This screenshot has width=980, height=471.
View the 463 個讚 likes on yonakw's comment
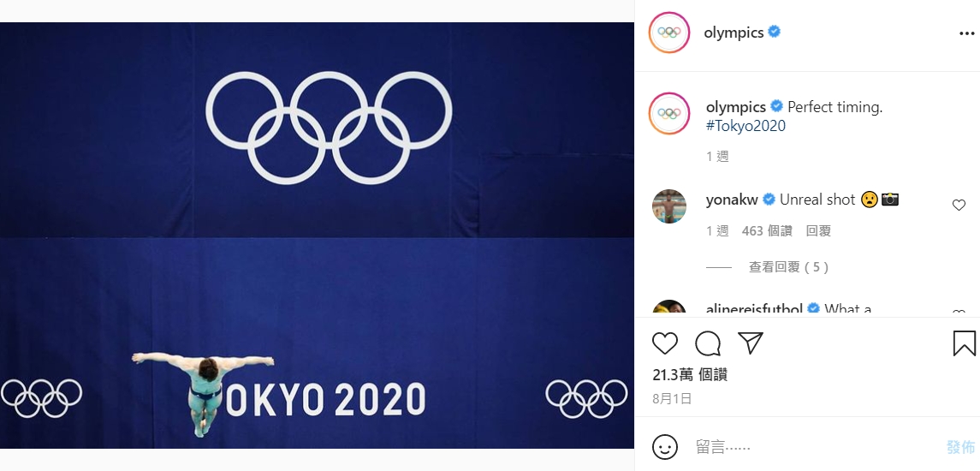point(767,231)
